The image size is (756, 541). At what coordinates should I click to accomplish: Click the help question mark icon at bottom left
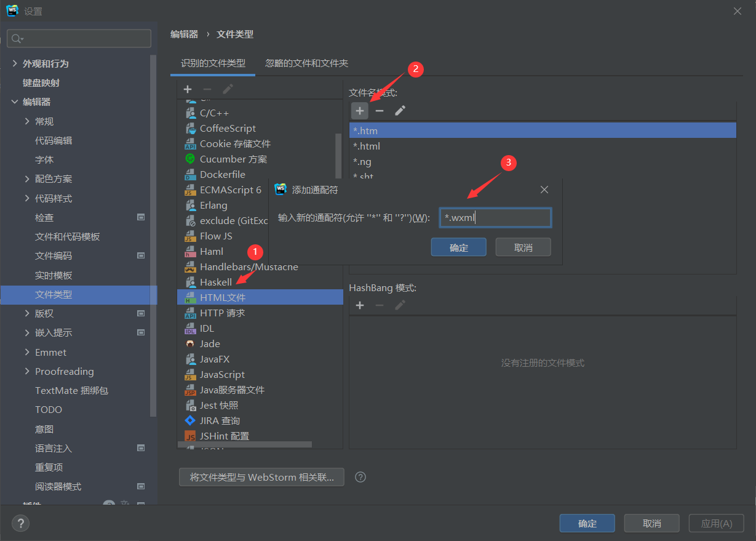pos(20,524)
